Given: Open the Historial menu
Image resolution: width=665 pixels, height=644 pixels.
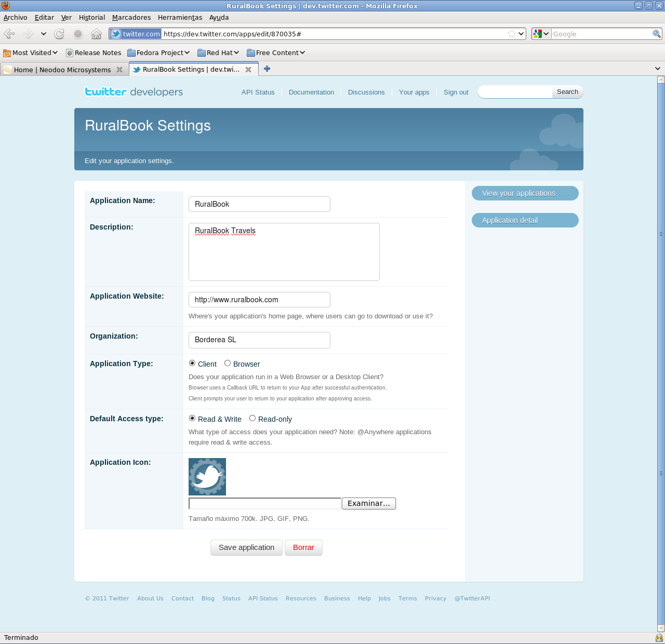Looking at the screenshot, I should coord(92,17).
